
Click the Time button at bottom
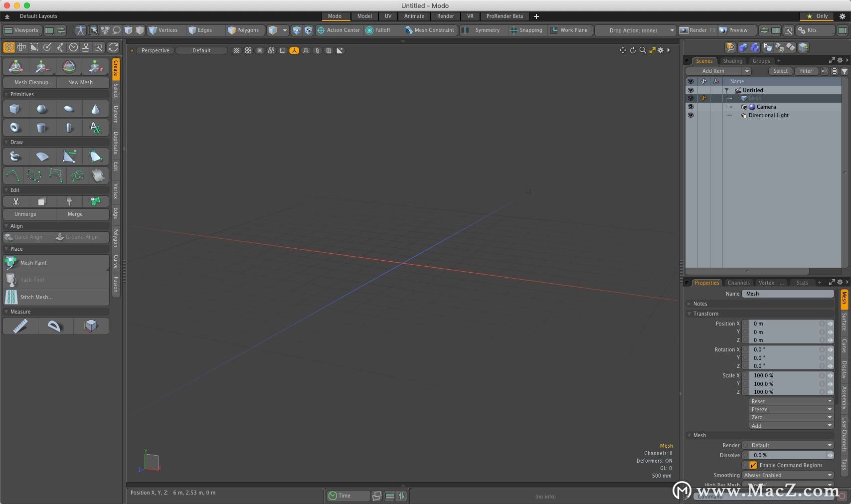[x=348, y=496]
